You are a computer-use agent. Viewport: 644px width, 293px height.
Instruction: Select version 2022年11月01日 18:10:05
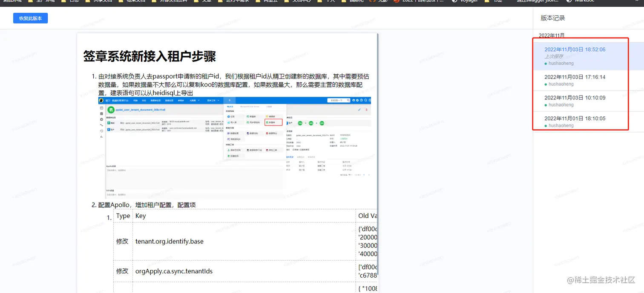click(x=575, y=119)
